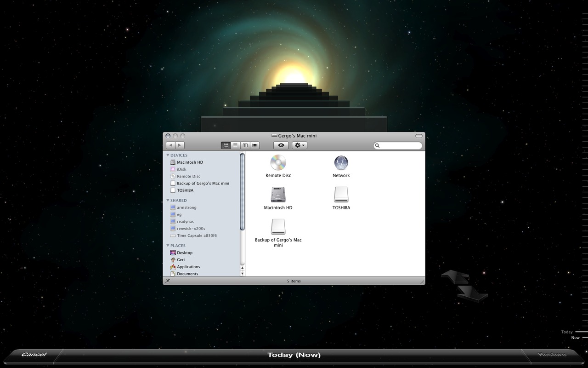The height and width of the screenshot is (368, 588).
Task: Select the TOSHIBA drive icon in the file area
Action: pos(341,195)
